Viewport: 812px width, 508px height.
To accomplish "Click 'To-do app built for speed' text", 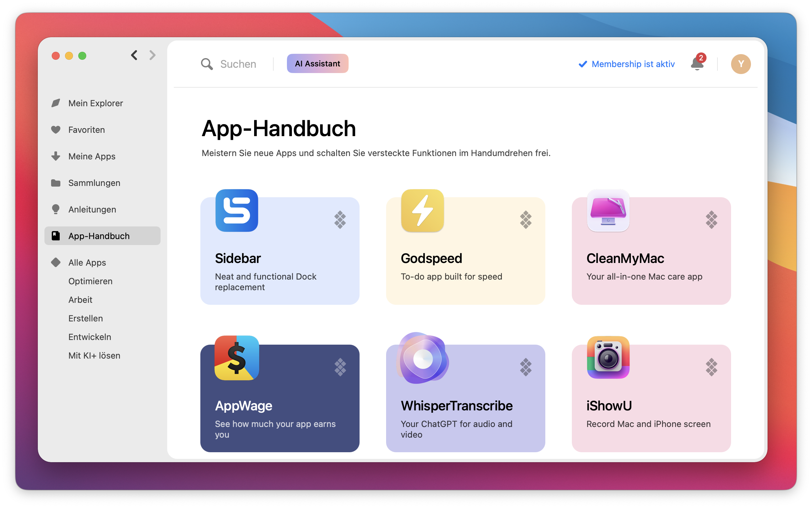I will tap(451, 277).
